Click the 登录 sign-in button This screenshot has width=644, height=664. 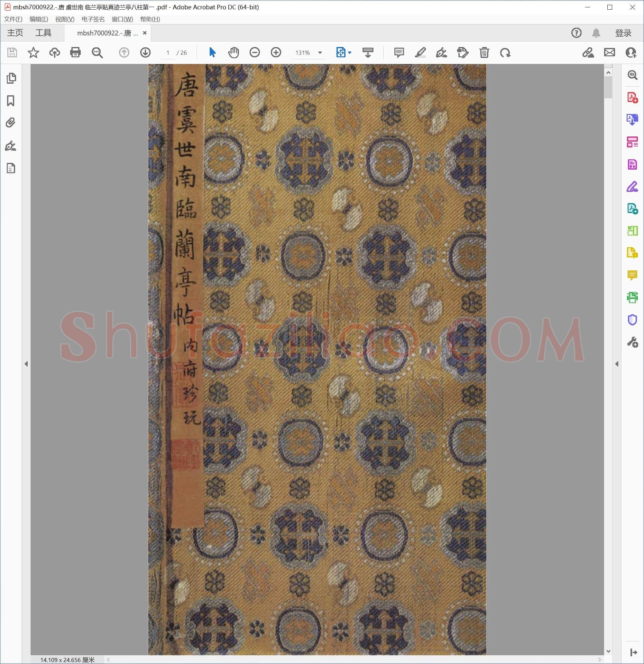click(623, 33)
